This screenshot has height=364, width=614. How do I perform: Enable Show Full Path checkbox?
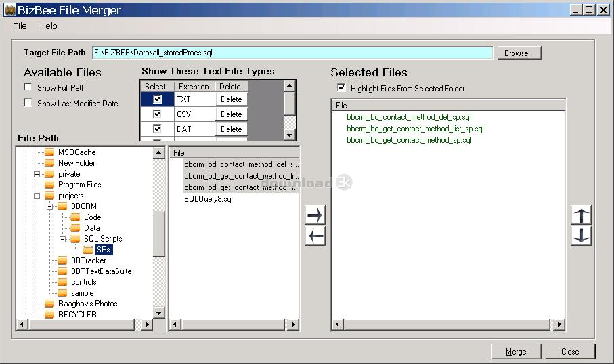pyautogui.click(x=28, y=87)
